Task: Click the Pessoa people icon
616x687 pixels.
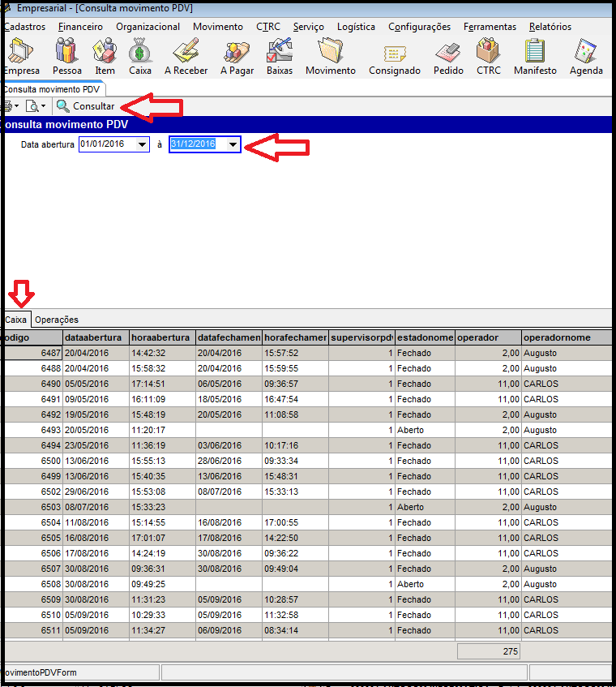Action: 66,53
